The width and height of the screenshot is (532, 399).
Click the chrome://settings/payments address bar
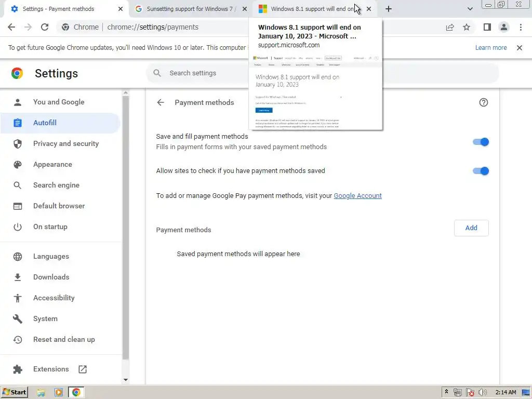153,27
